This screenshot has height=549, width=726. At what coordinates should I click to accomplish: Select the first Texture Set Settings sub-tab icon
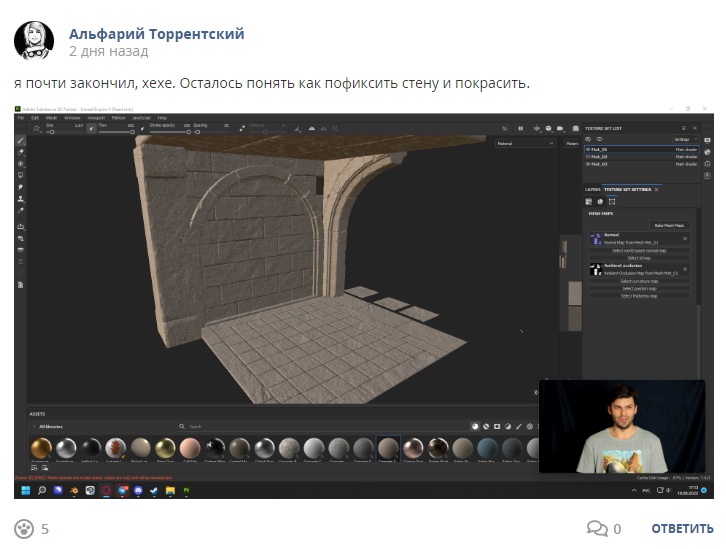click(x=589, y=201)
